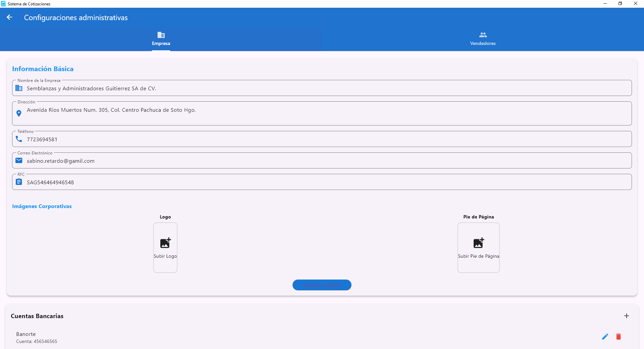Switch to the Empresa tab

click(161, 39)
